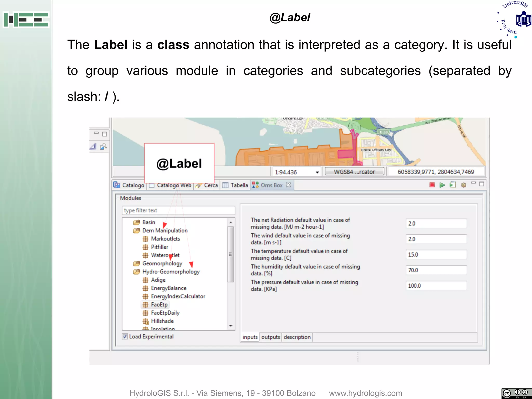Select the Geomorphology category
532x399 pixels.
[x=162, y=264]
